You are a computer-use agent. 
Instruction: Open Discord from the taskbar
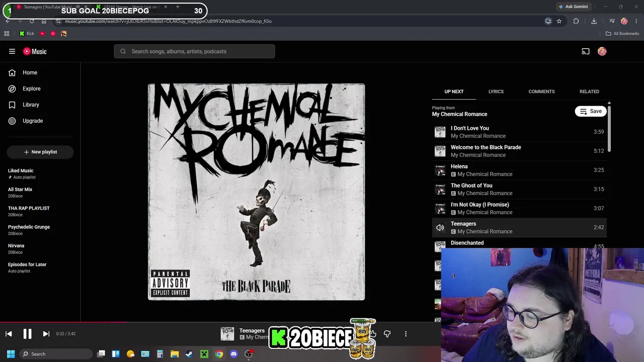pos(233,354)
